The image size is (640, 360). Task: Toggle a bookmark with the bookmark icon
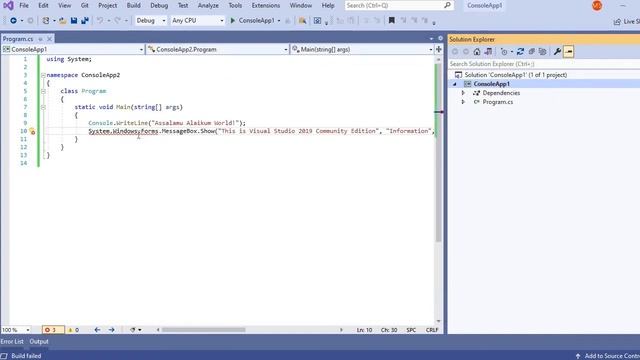coord(391,20)
